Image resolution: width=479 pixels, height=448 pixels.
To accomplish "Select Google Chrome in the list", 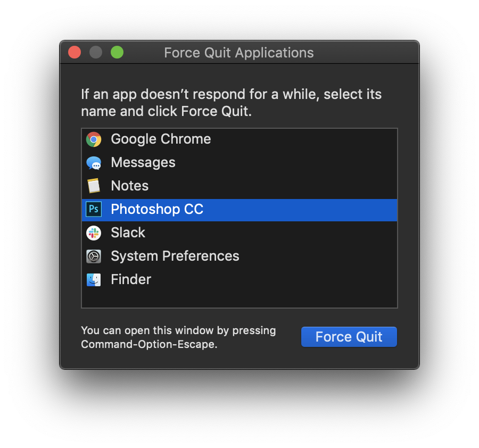I will (239, 139).
